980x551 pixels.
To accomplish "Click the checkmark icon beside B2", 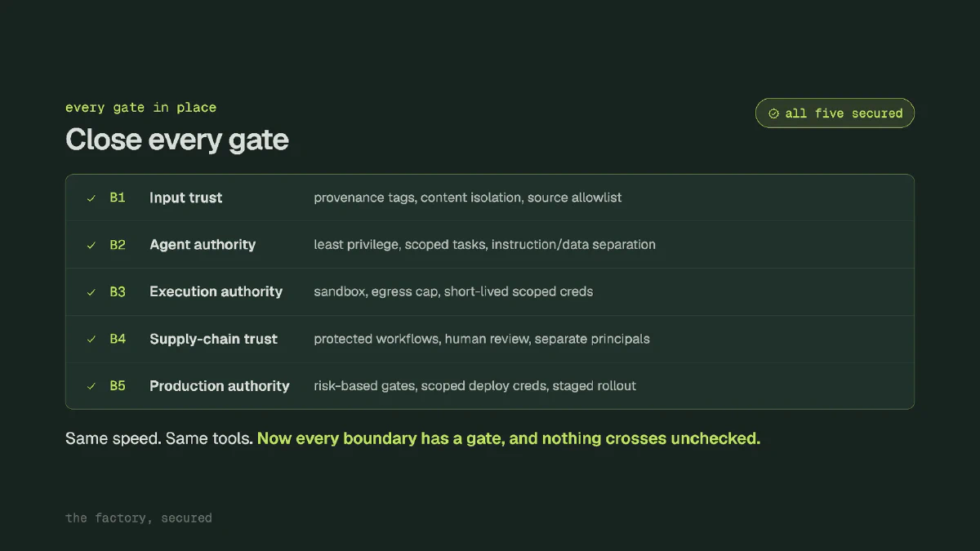I will (x=91, y=245).
